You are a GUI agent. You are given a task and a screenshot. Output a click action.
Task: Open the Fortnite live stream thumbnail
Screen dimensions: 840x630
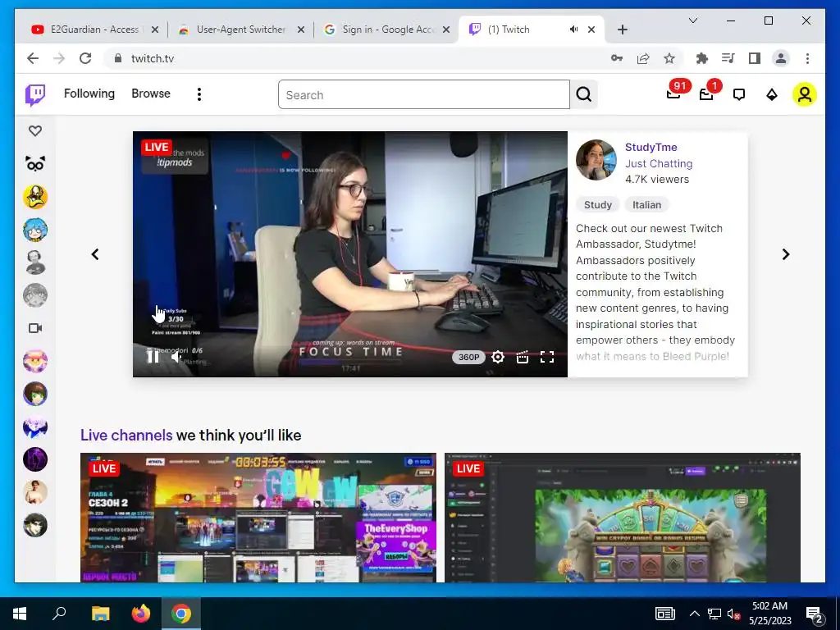[x=258, y=518]
